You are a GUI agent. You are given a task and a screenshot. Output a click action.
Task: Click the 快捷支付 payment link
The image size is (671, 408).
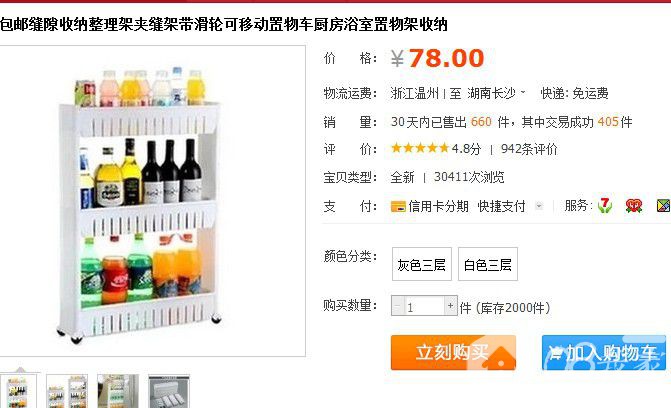(x=501, y=206)
